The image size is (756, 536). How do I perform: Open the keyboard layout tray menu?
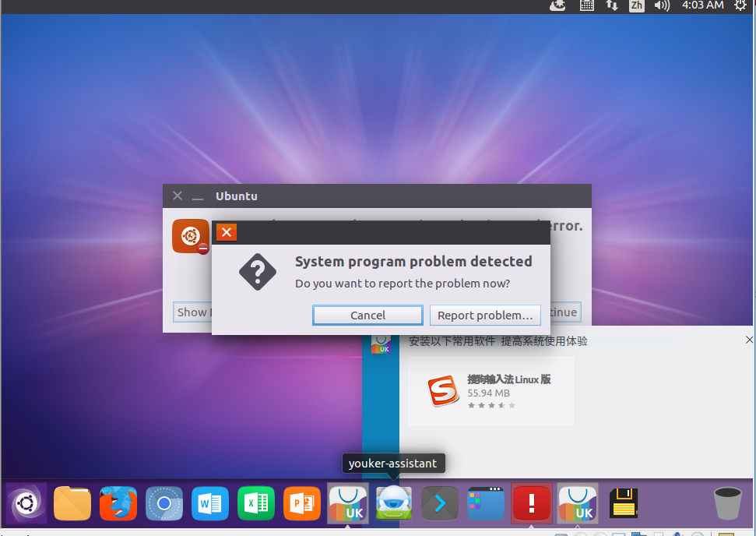(586, 6)
